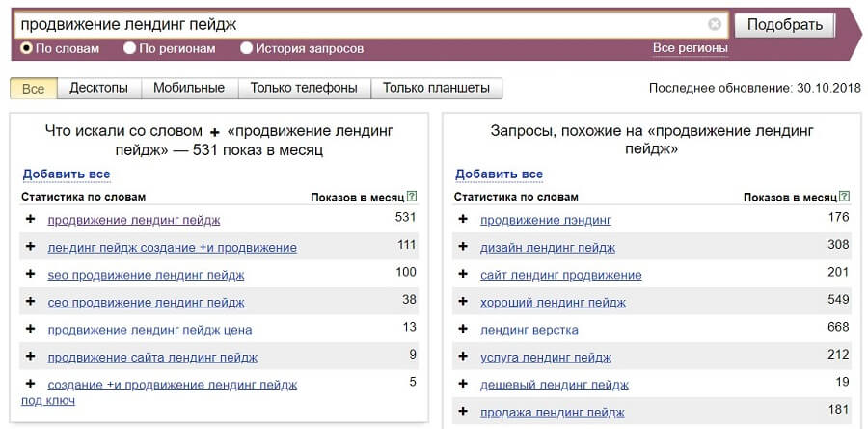Add 'продвижение лендинг пейдж цена' using its plus icon
The width and height of the screenshot is (868, 429).
[31, 329]
